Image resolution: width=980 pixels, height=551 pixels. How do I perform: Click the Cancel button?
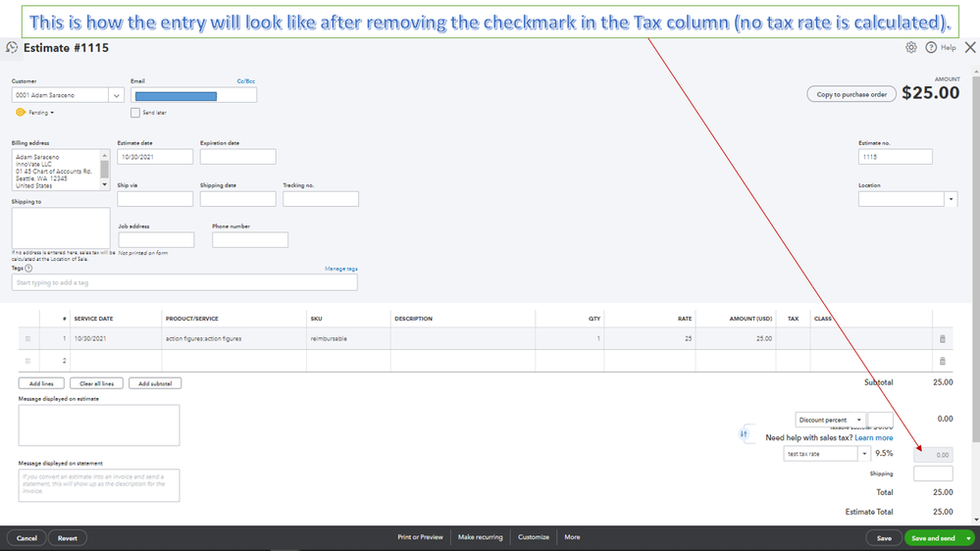tap(26, 538)
